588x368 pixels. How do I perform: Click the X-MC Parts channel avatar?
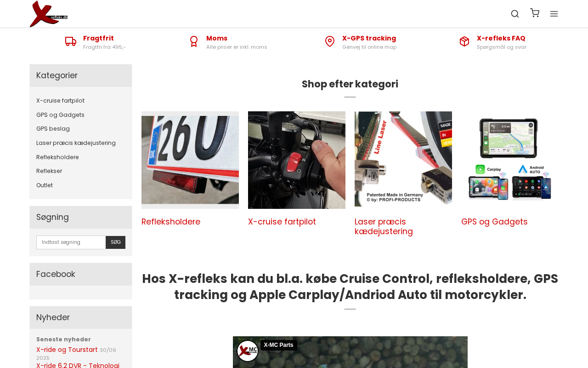(248, 351)
